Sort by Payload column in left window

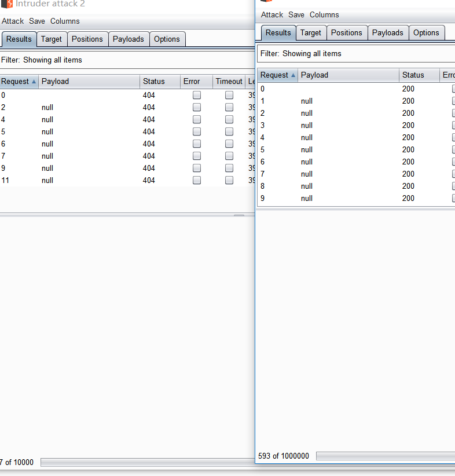(x=89, y=81)
